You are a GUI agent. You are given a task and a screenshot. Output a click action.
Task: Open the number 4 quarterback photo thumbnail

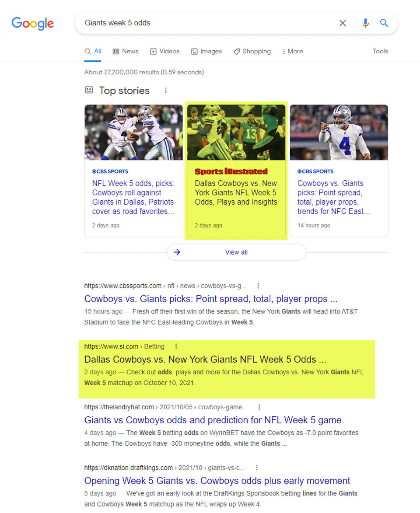pos(339,133)
